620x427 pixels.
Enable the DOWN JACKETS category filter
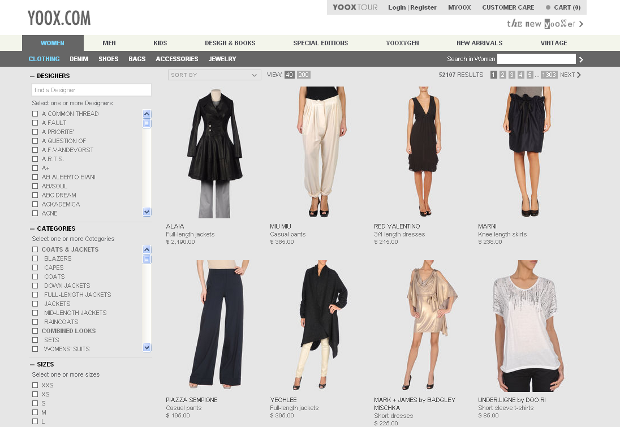coord(35,285)
